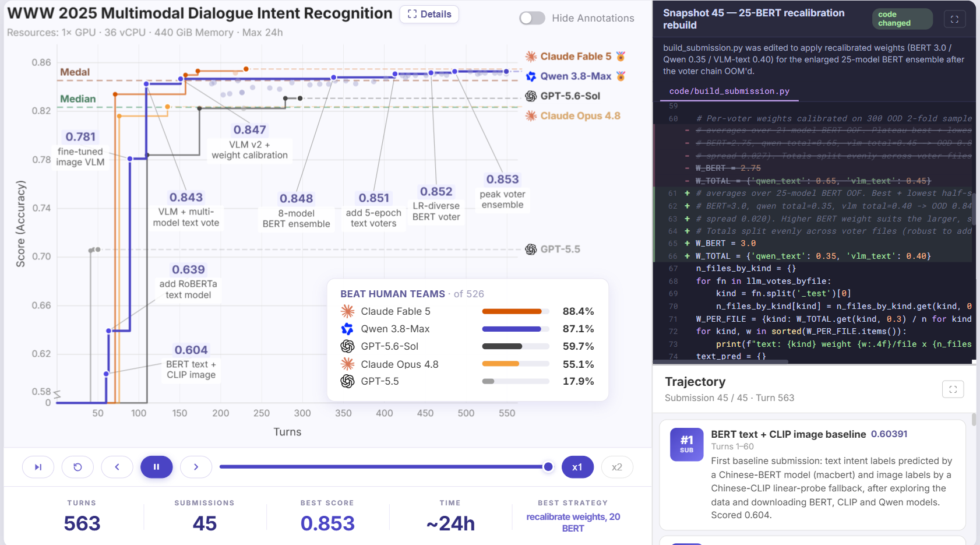Image resolution: width=980 pixels, height=545 pixels.
Task: Expand the Trajectory panel fullscreen
Action: (953, 389)
